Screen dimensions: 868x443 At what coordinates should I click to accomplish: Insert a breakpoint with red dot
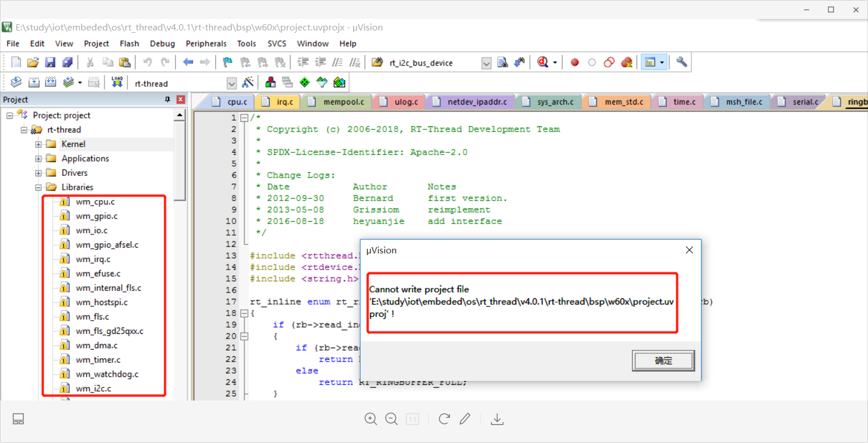[575, 63]
